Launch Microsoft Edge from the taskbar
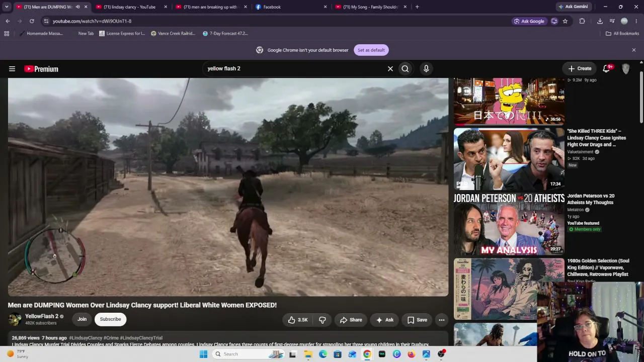 click(x=323, y=354)
